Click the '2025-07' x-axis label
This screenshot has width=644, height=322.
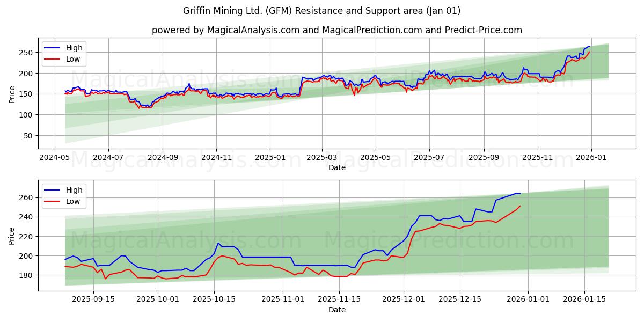pyautogui.click(x=429, y=158)
